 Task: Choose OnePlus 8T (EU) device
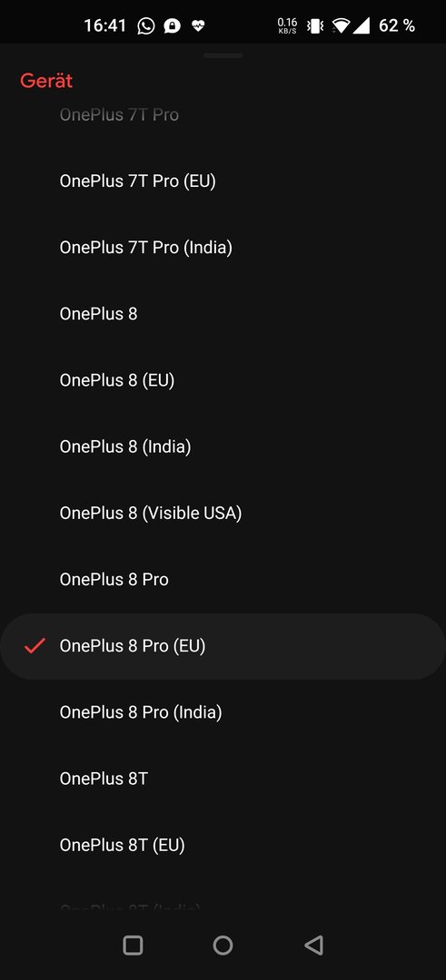[223, 845]
